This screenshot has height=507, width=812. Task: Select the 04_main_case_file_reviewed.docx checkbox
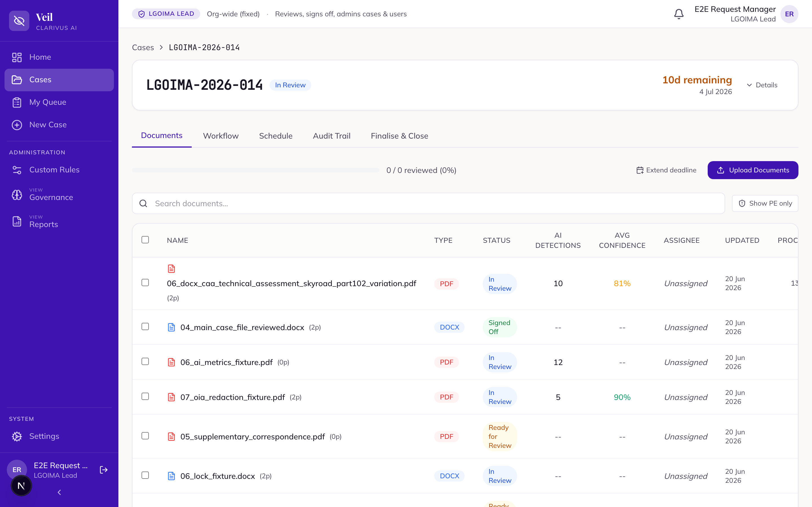click(145, 327)
